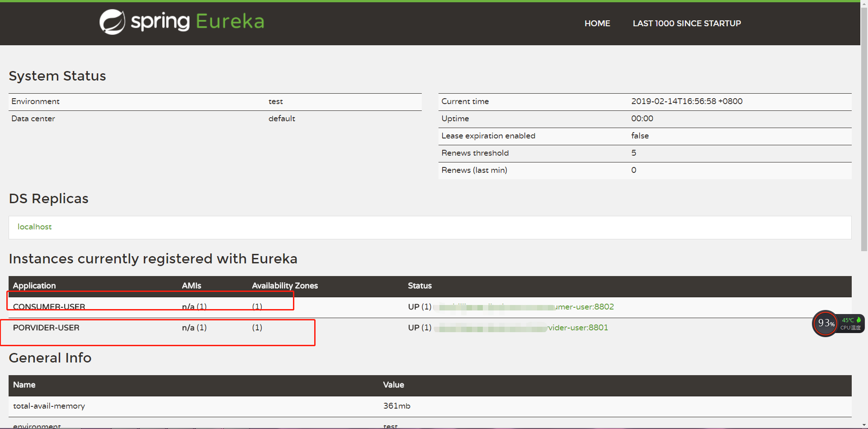
Task: Click n/a (1) in PORVIDER-USER row
Action: 194,328
